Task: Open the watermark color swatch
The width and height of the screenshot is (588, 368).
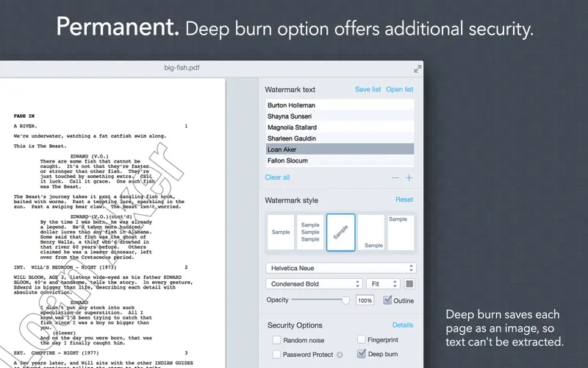Action: [x=409, y=284]
